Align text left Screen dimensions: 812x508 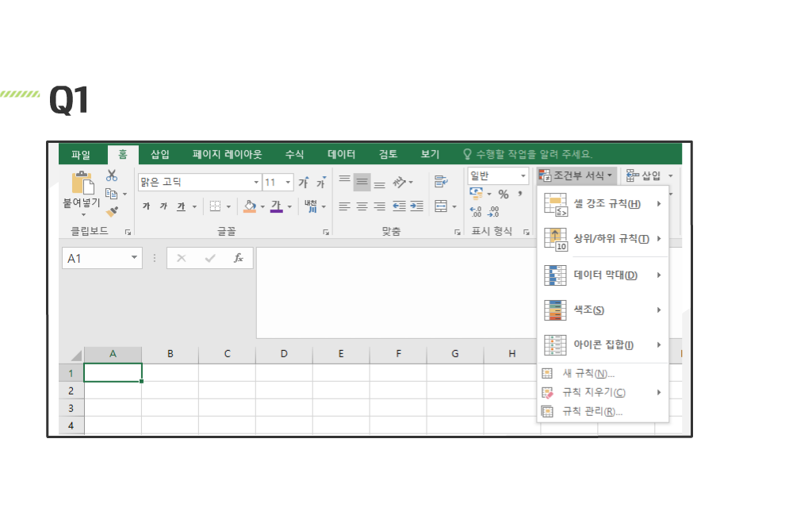click(x=344, y=206)
